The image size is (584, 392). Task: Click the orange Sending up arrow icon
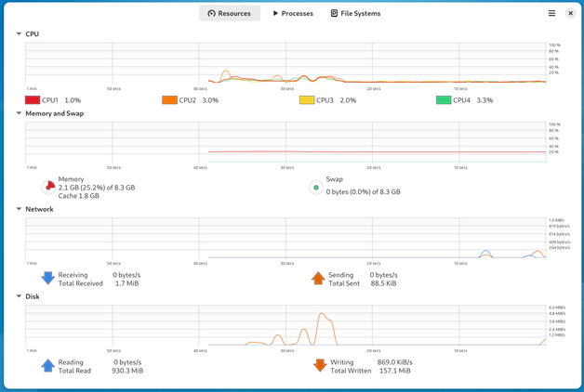coord(318,278)
